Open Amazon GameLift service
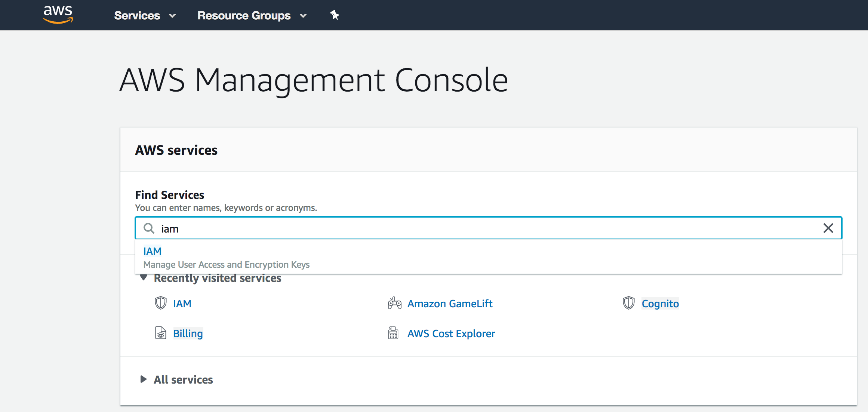This screenshot has height=412, width=868. (450, 304)
